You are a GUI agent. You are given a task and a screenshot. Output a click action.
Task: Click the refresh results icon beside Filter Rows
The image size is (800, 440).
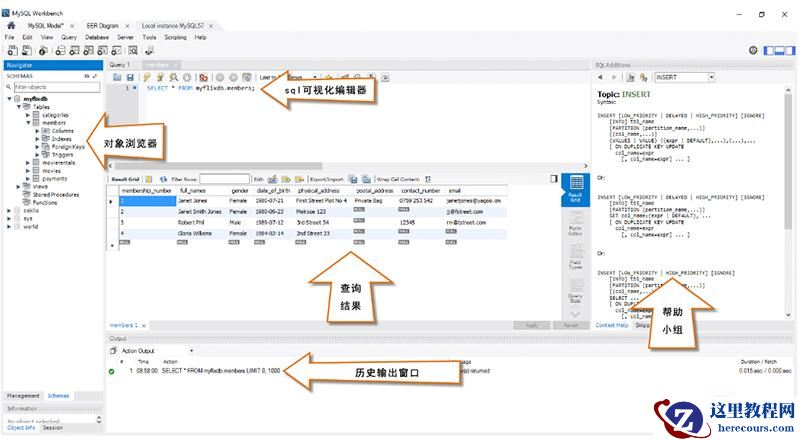(163, 179)
